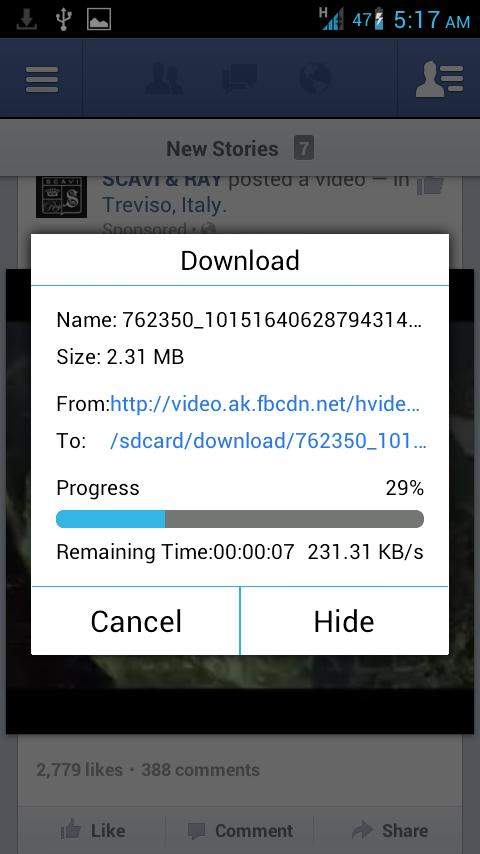Open messages chat icon
480x854 pixels.
[x=239, y=80]
